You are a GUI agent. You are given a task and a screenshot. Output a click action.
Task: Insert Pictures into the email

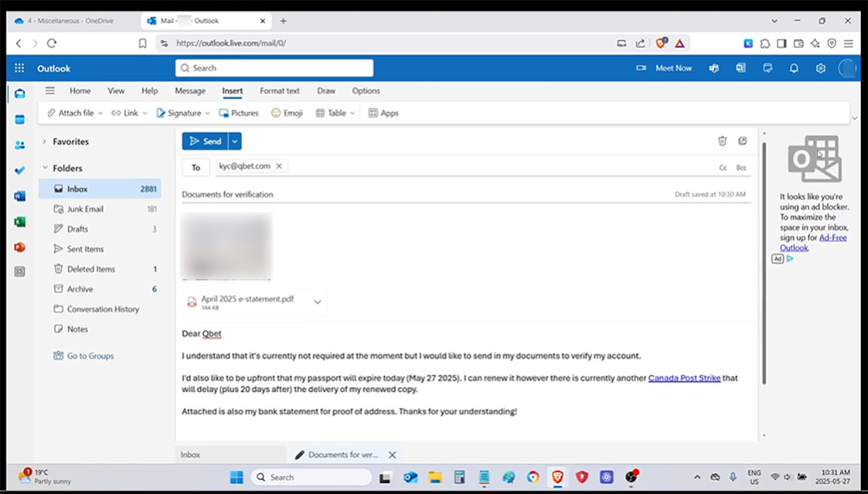(239, 113)
